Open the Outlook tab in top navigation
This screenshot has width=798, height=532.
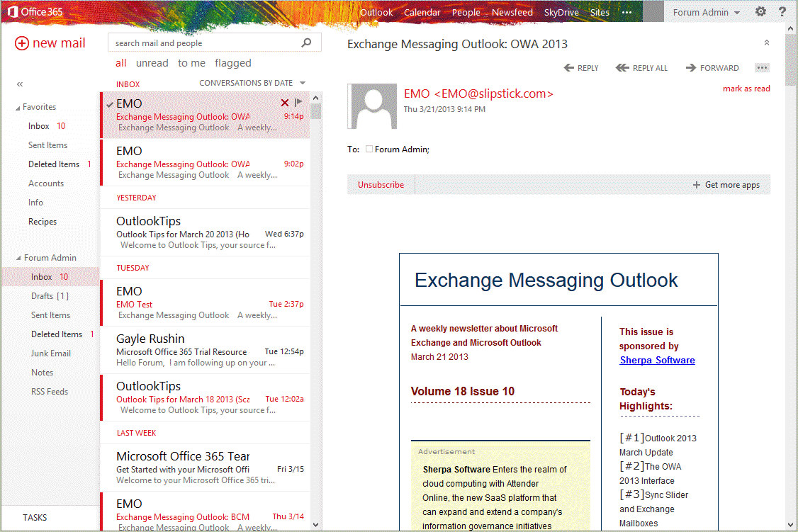[x=376, y=12]
